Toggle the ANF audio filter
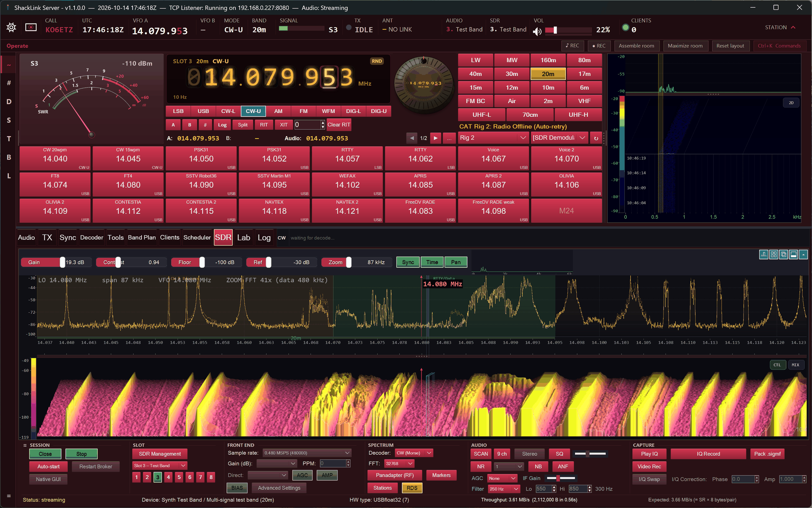The image size is (812, 508). [563, 466]
